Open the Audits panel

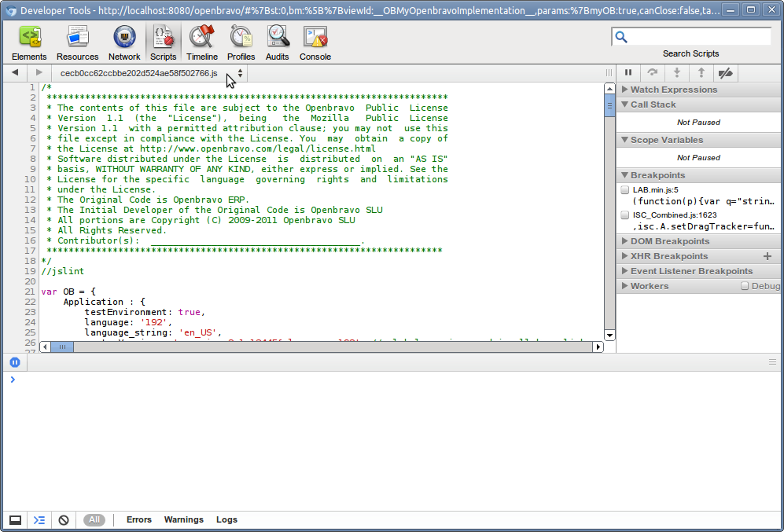pyautogui.click(x=277, y=42)
